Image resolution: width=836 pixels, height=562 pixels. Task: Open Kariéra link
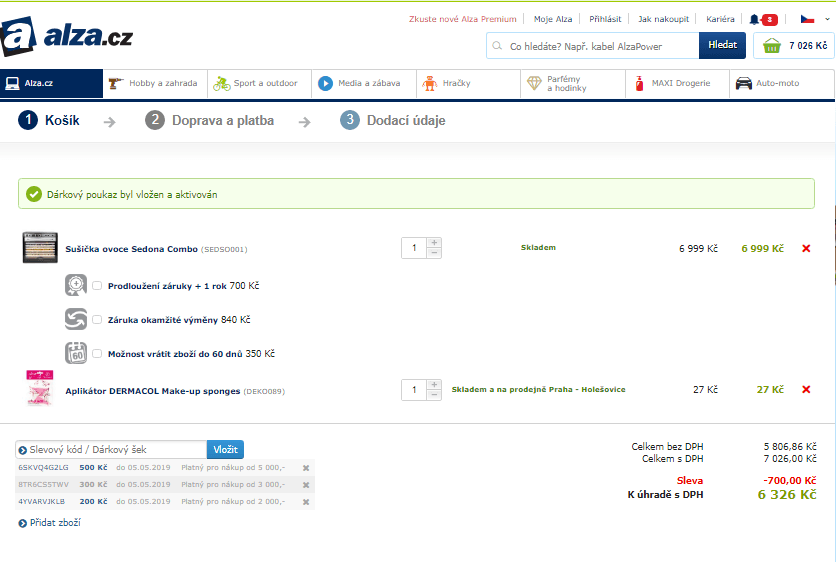[720, 19]
